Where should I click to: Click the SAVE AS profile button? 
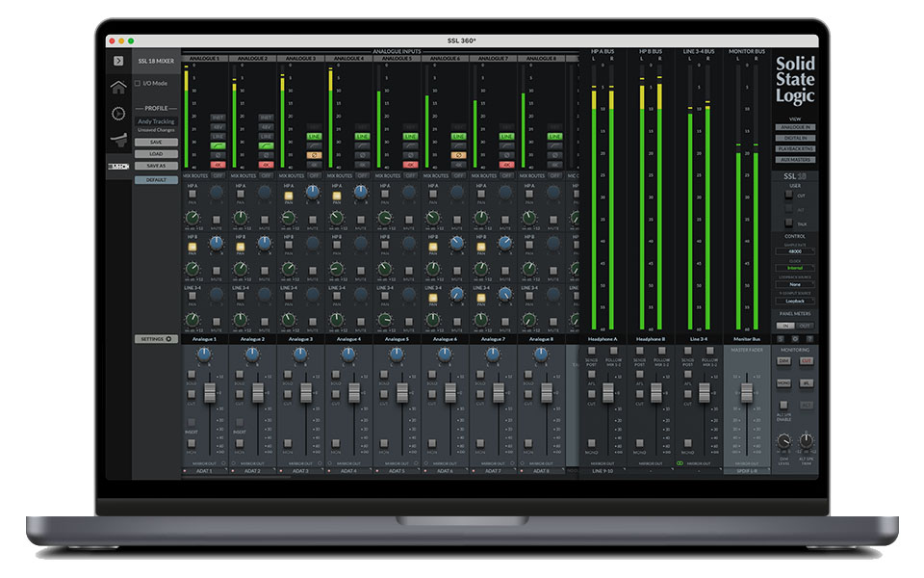156,166
